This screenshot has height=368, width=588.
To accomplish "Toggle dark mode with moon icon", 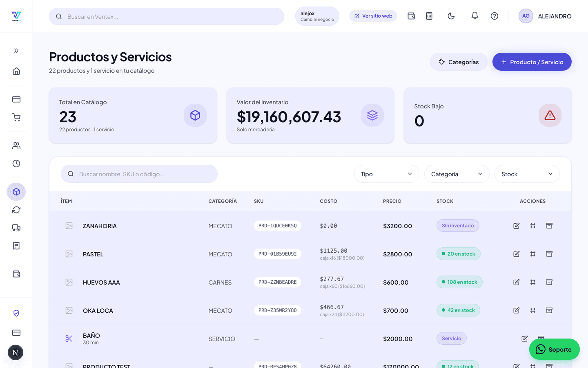I will pyautogui.click(x=451, y=16).
